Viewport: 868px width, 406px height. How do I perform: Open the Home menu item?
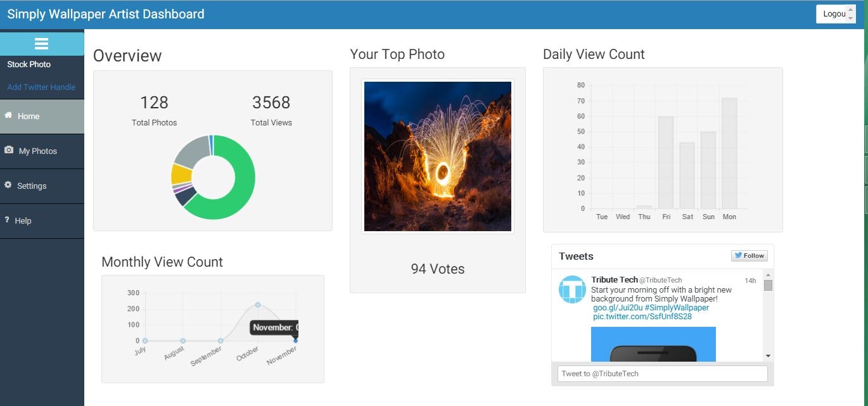tap(42, 117)
